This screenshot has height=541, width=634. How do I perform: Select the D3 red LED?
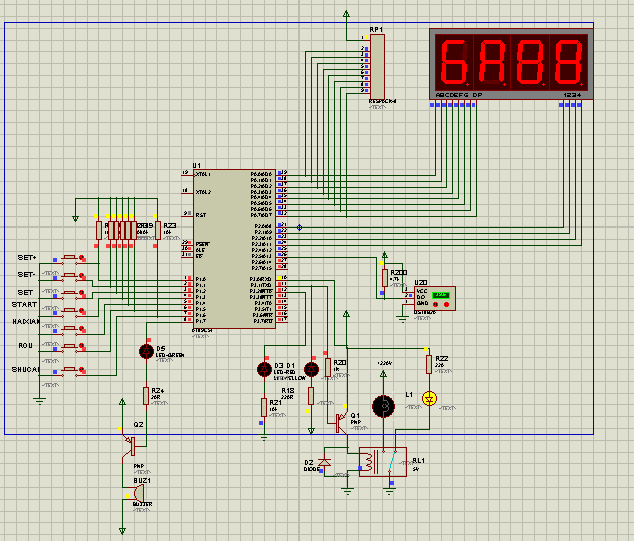pyautogui.click(x=264, y=369)
